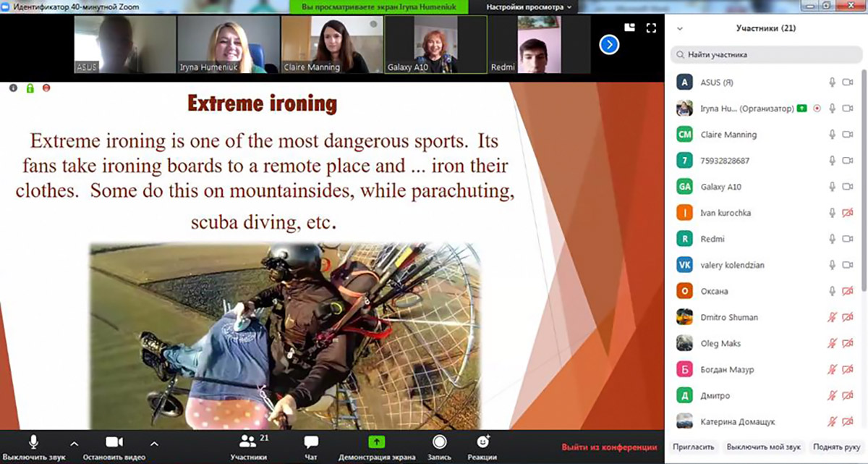Open Настройки просмотра view options dropdown
Image resolution: width=868 pixels, height=464 pixels.
[529, 7]
